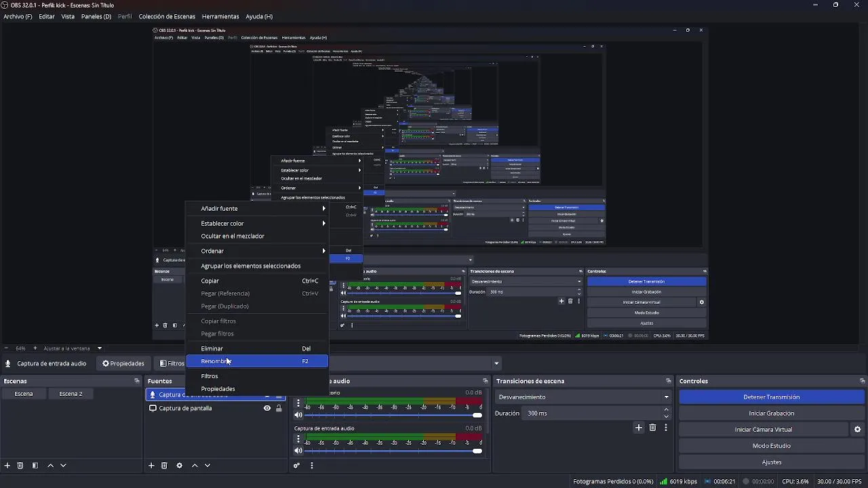Decrease transition duration with down arrow

[667, 417]
